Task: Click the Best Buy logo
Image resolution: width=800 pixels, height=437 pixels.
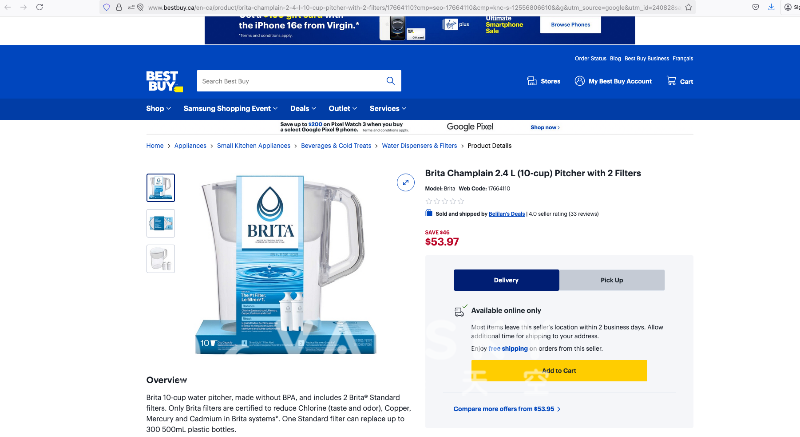Action: click(x=164, y=82)
